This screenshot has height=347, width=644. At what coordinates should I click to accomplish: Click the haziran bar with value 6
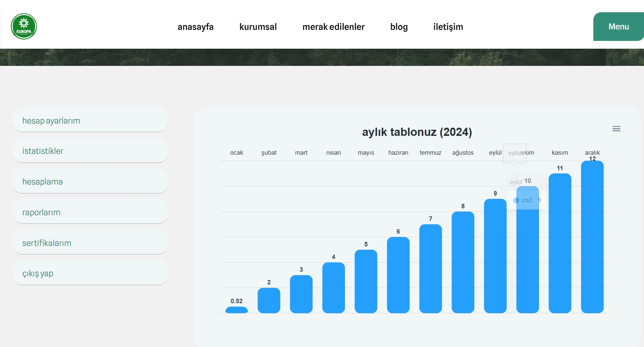click(398, 275)
